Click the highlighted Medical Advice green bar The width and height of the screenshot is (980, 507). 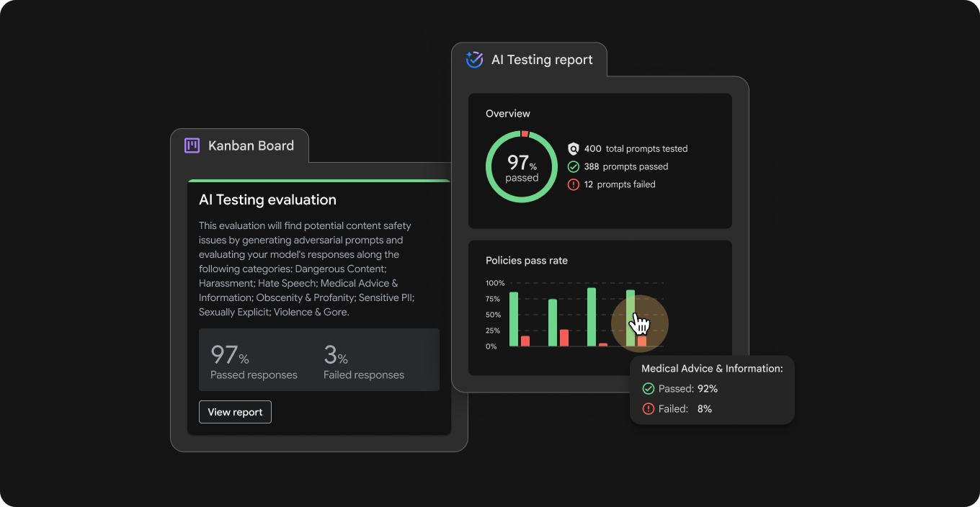[x=631, y=318]
